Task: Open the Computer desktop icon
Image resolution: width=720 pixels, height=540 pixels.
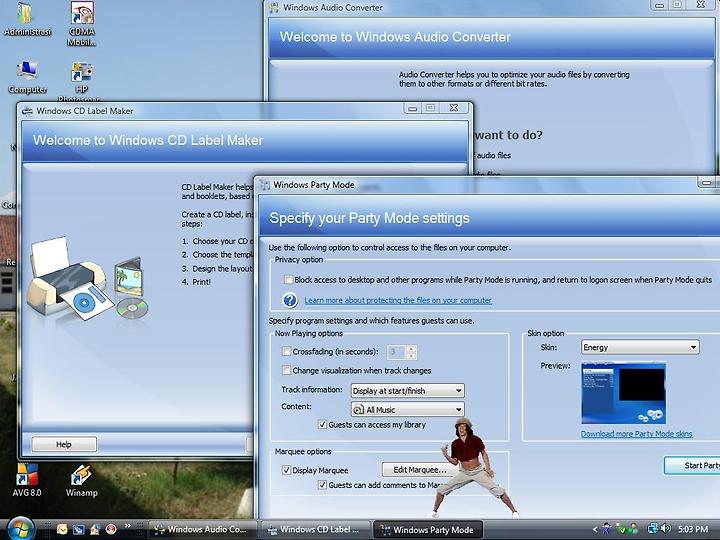Action: pyautogui.click(x=27, y=77)
